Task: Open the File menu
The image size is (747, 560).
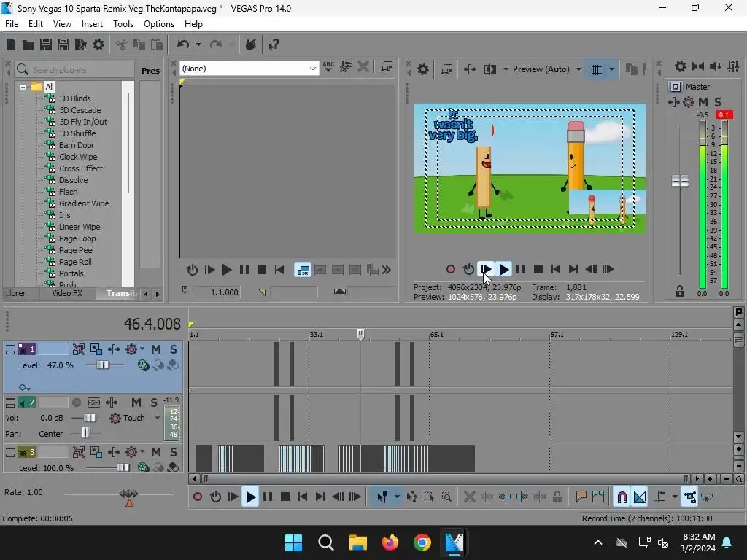Action: (x=12, y=24)
